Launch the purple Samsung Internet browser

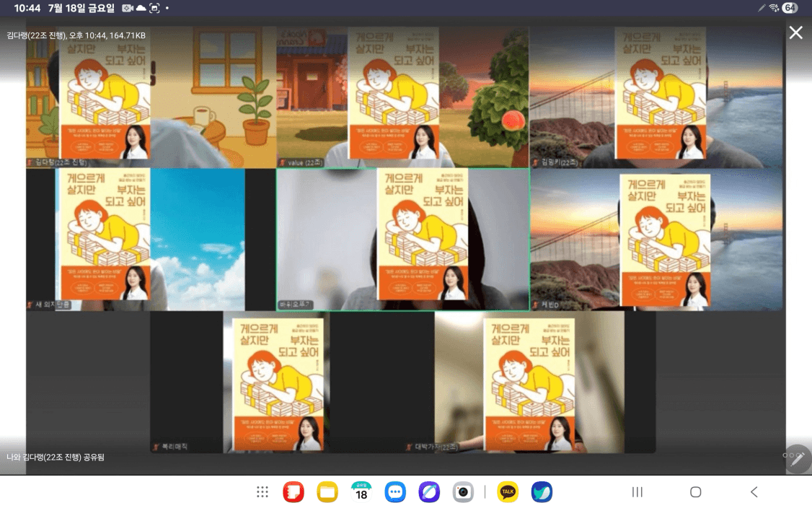[x=429, y=492]
